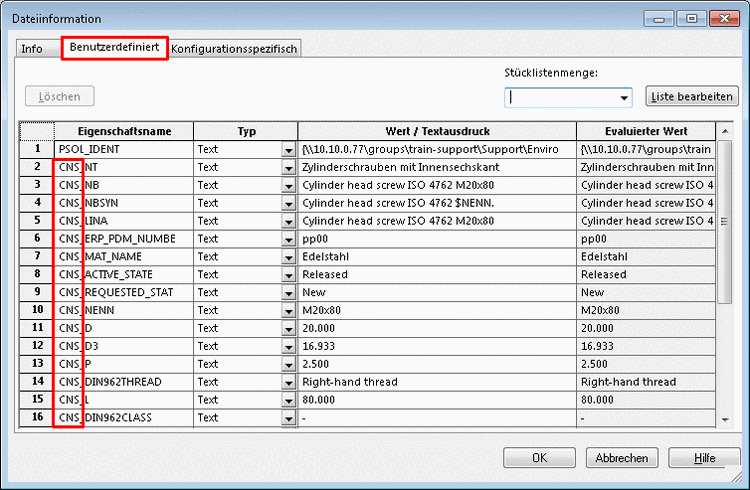Click '16.933' in Wert / Textausdruck column
Image resolution: width=750 pixels, height=490 pixels.
(x=319, y=346)
